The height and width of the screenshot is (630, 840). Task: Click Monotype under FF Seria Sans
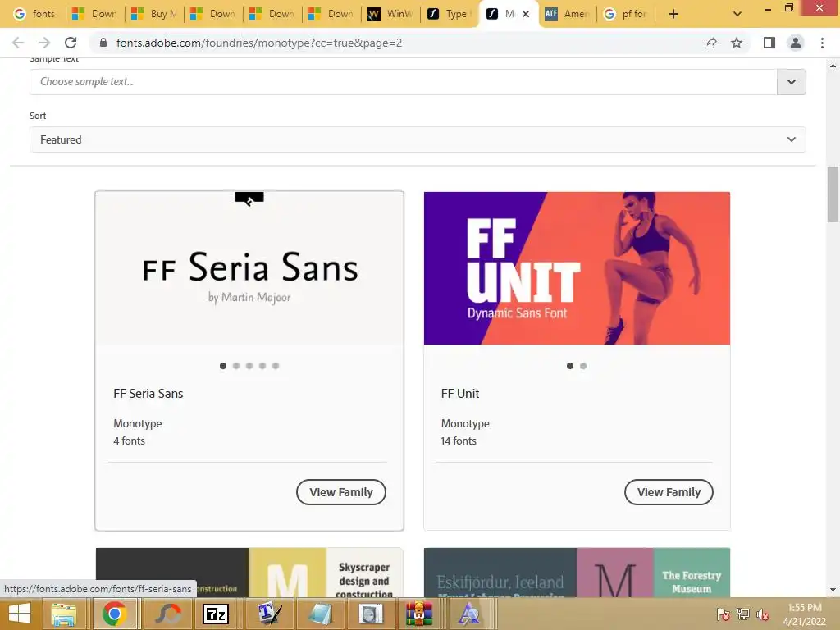[x=138, y=424]
